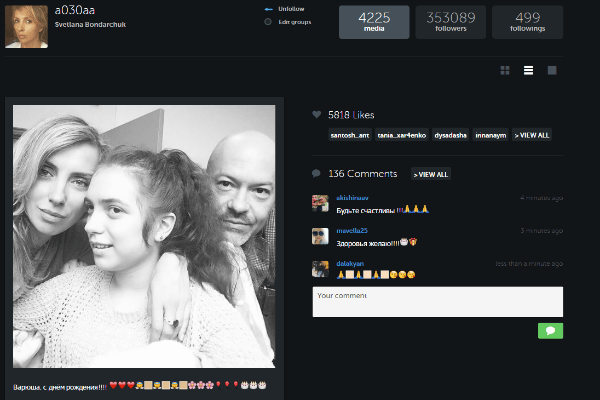Viewport: 600px width, 400px height.
Task: Click mavella25's avatar thumbnail
Action: click(320, 236)
